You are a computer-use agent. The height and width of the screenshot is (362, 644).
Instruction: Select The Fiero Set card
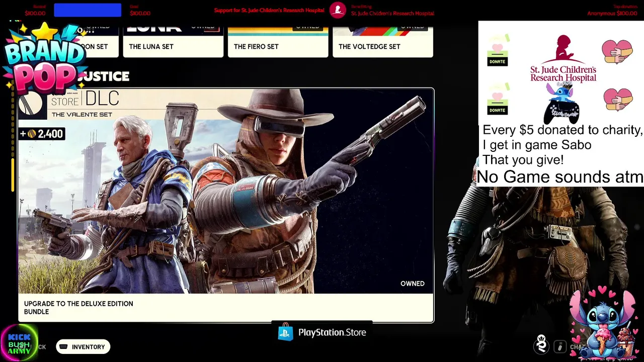pyautogui.click(x=278, y=42)
